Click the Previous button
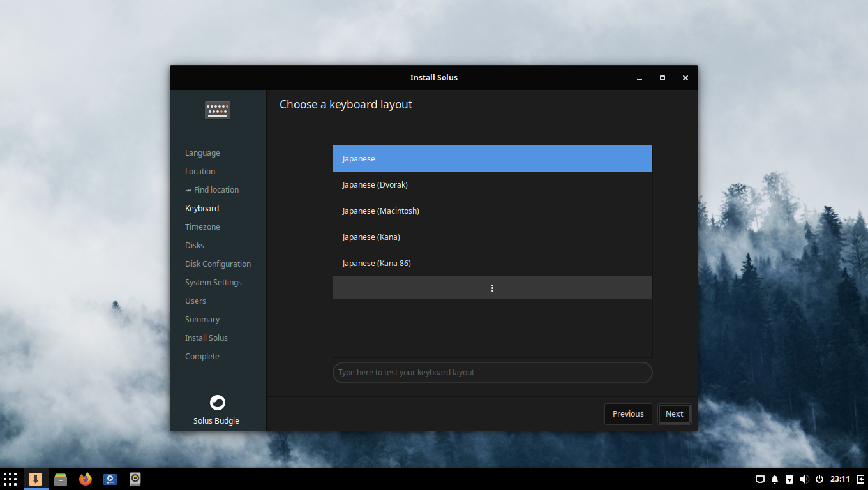 [x=628, y=414]
